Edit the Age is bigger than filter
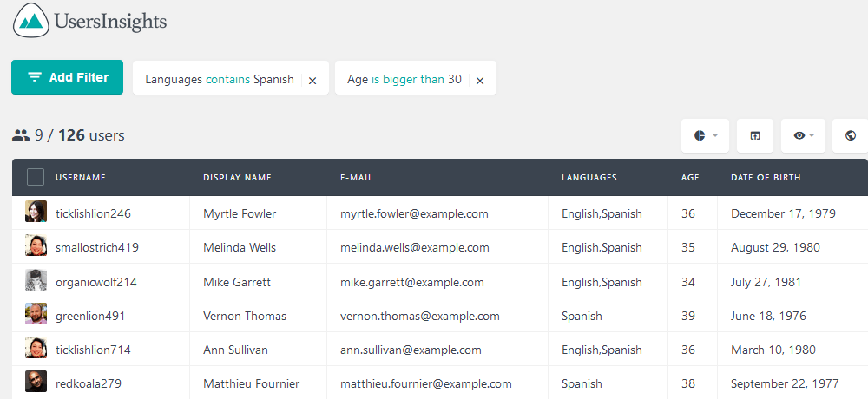 coord(404,79)
